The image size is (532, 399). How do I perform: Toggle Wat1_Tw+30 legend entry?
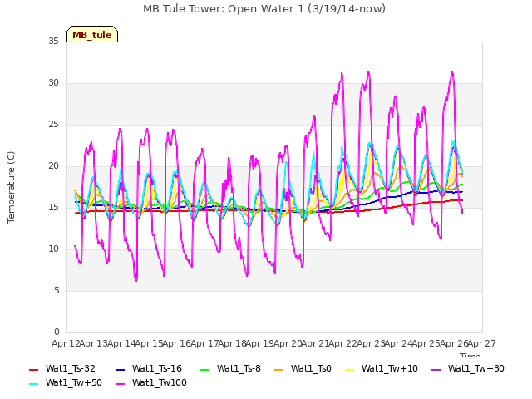point(467,369)
